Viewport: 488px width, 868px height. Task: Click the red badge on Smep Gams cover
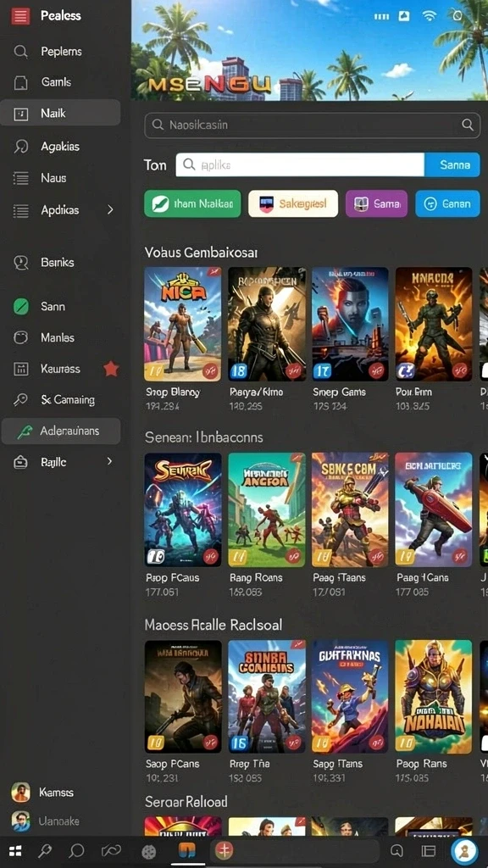coord(377,370)
